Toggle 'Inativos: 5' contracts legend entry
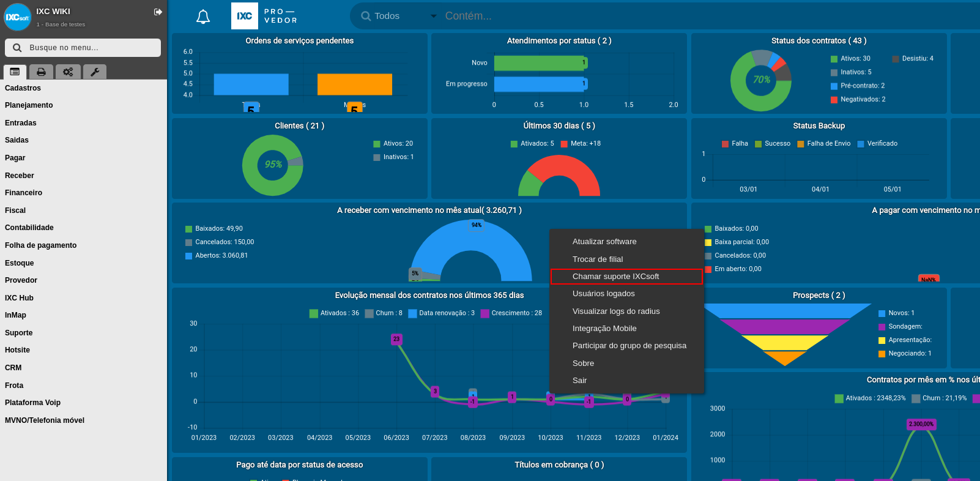Image resolution: width=980 pixels, height=481 pixels. (851, 72)
